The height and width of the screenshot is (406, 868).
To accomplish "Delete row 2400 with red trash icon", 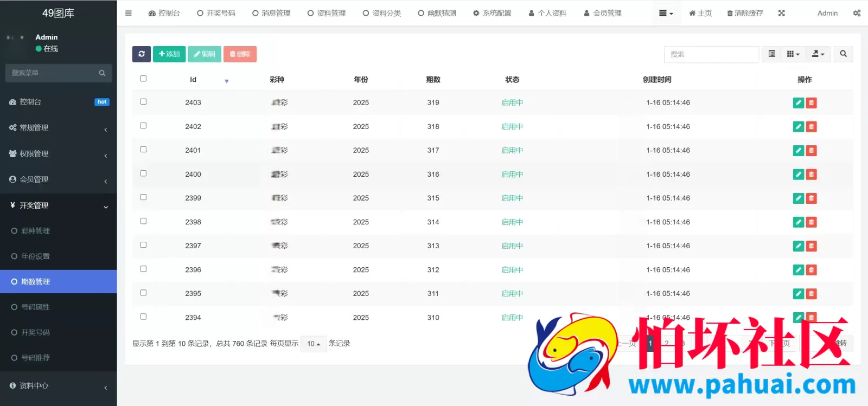I will pos(812,175).
